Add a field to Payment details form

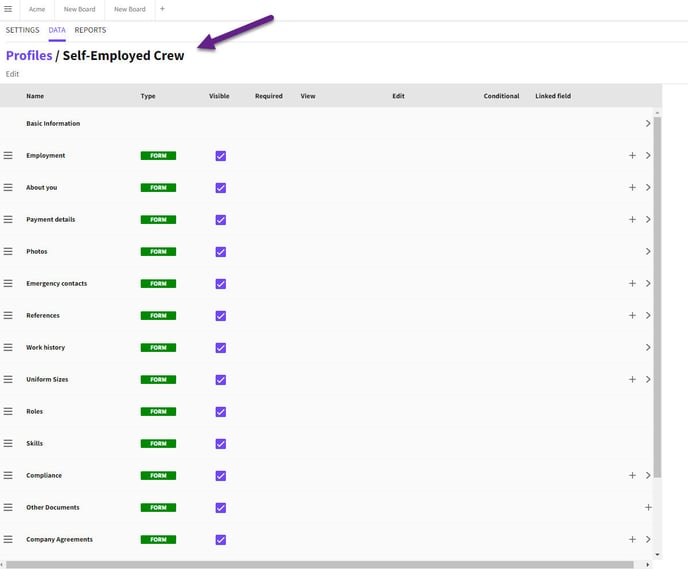[632, 219]
